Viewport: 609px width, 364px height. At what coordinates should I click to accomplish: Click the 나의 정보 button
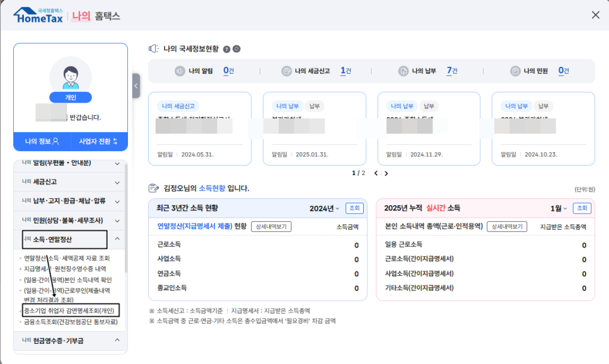[x=40, y=141]
